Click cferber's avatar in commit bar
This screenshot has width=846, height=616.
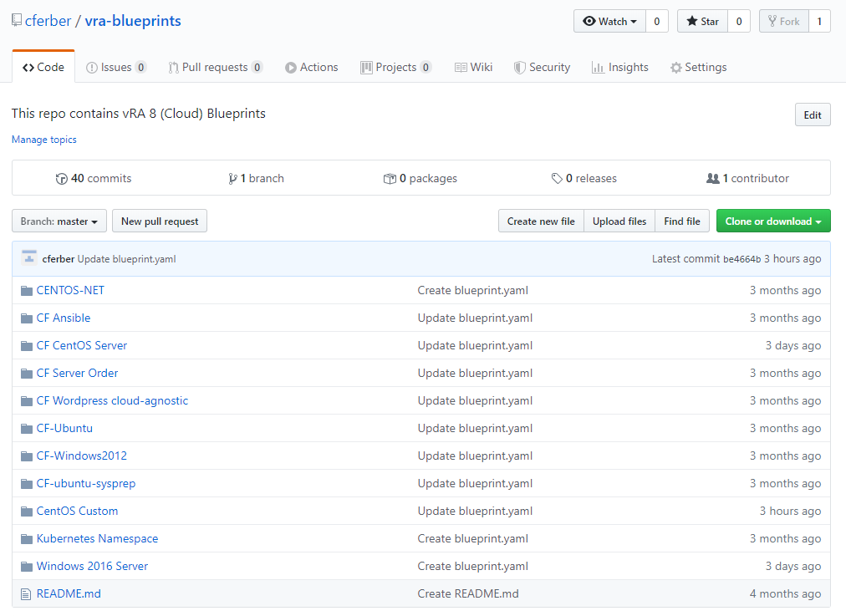[29, 257]
